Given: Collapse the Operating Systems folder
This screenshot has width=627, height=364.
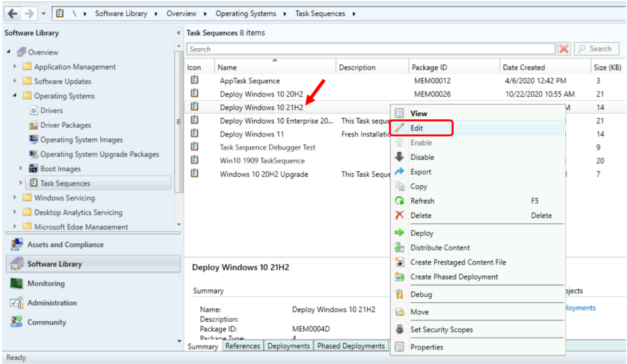Looking at the screenshot, I should click(15, 95).
